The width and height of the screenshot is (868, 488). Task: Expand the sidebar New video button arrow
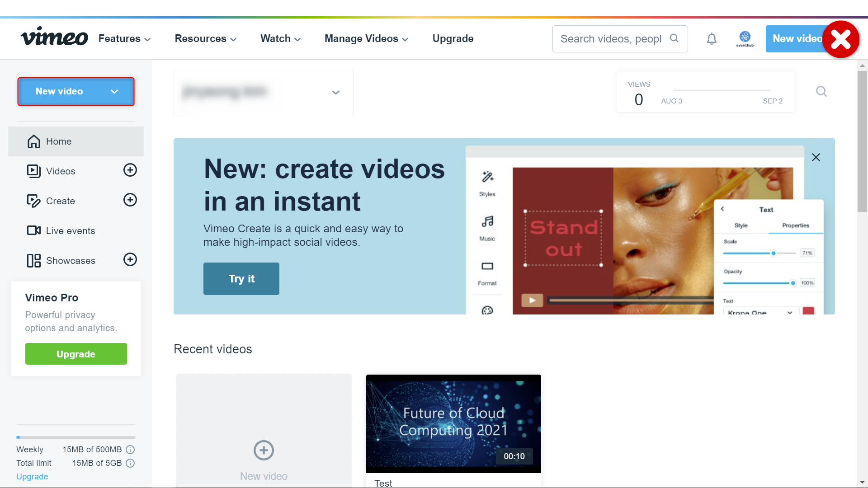(114, 92)
